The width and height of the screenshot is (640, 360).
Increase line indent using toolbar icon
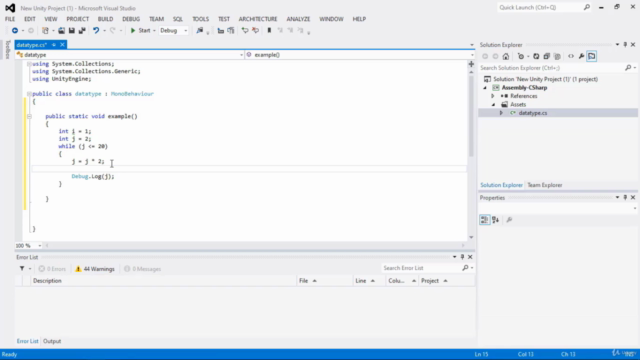(231, 31)
